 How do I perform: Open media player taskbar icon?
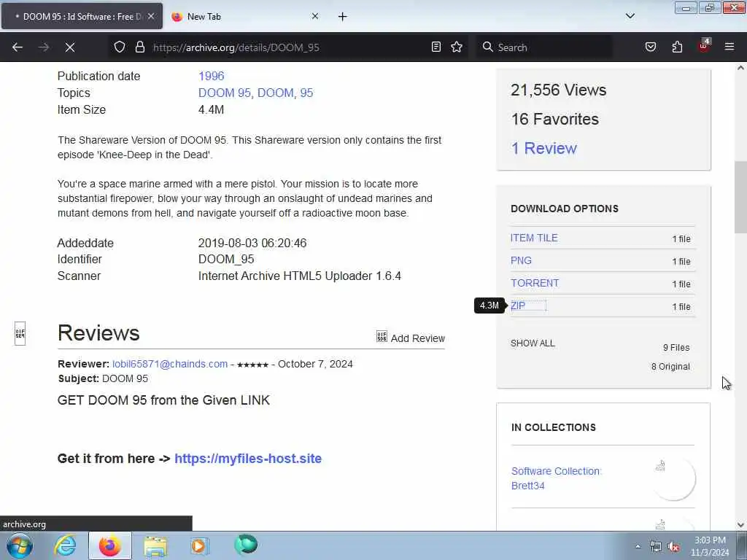pos(199,546)
